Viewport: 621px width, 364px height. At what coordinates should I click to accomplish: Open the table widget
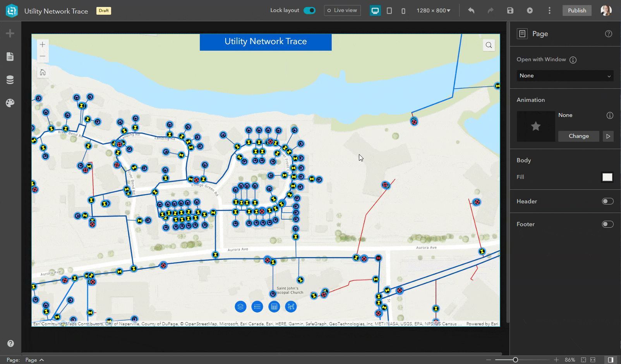coord(274,307)
